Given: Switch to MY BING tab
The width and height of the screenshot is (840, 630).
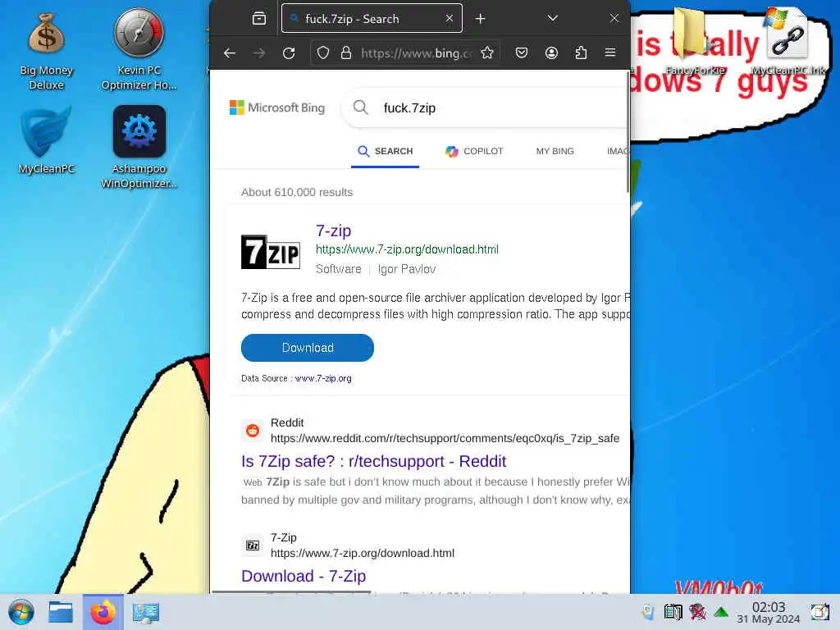Looking at the screenshot, I should 555,151.
